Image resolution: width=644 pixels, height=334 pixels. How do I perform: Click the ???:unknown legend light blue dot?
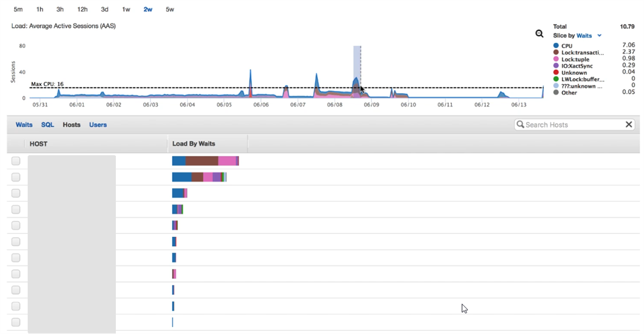click(x=556, y=86)
